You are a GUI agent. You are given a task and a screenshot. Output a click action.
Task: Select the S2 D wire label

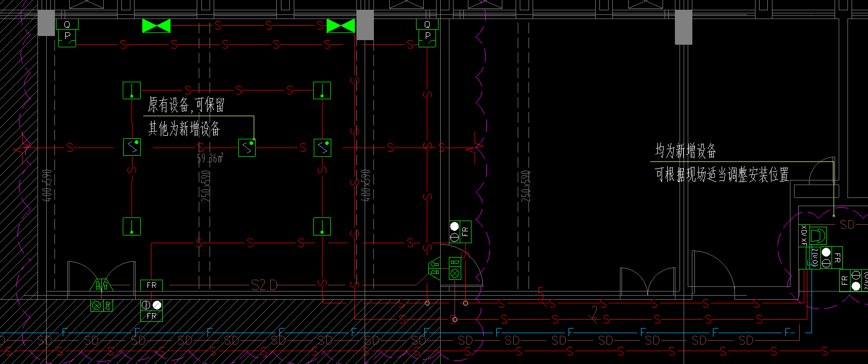coord(264,285)
